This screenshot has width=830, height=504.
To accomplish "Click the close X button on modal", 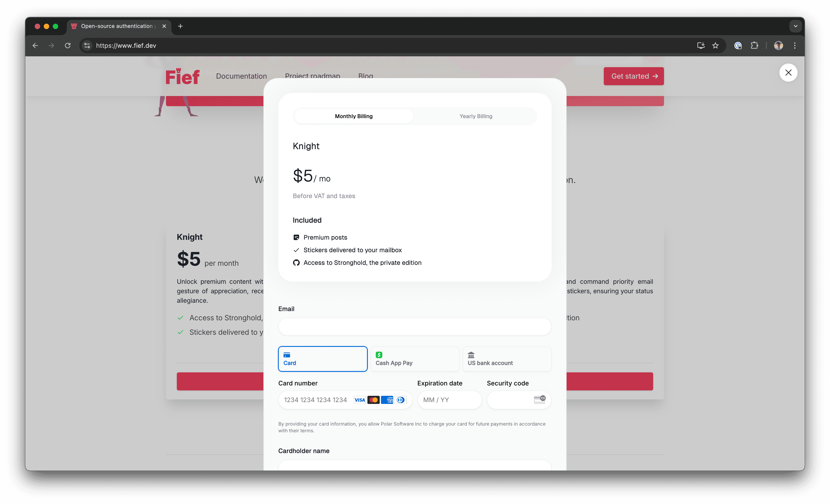I will coord(788,72).
